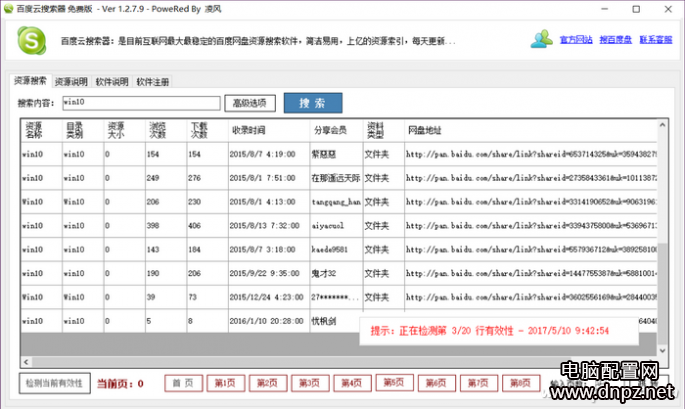Screen dimensions: 685x409
Task: Click the pan.baidu.com link with shareid=653714325
Action: (531, 154)
